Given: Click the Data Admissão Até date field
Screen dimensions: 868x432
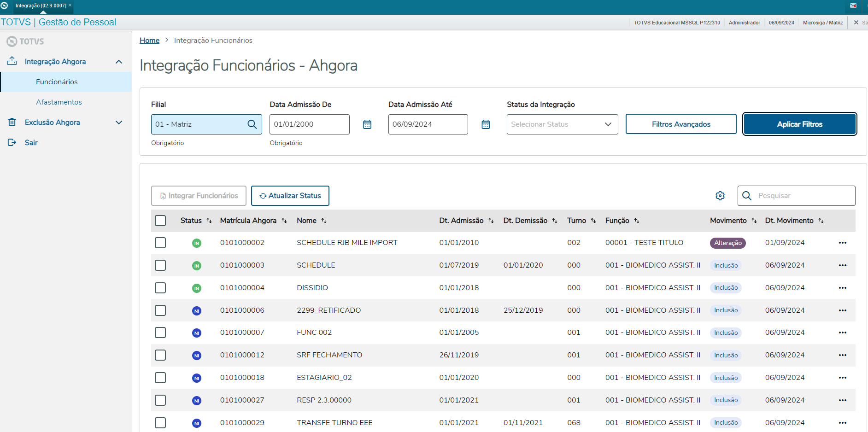Looking at the screenshot, I should coord(428,124).
